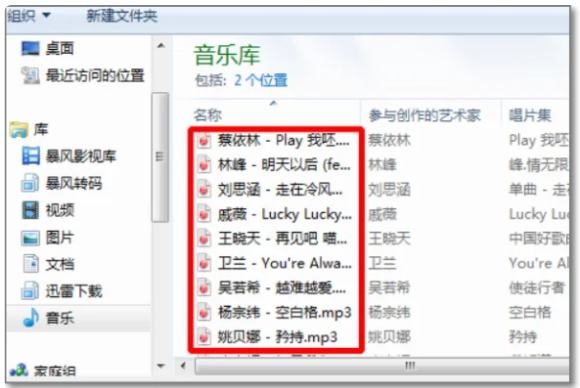Click artist cell 杨宗纬
The width and height of the screenshot is (580, 388).
(x=390, y=313)
